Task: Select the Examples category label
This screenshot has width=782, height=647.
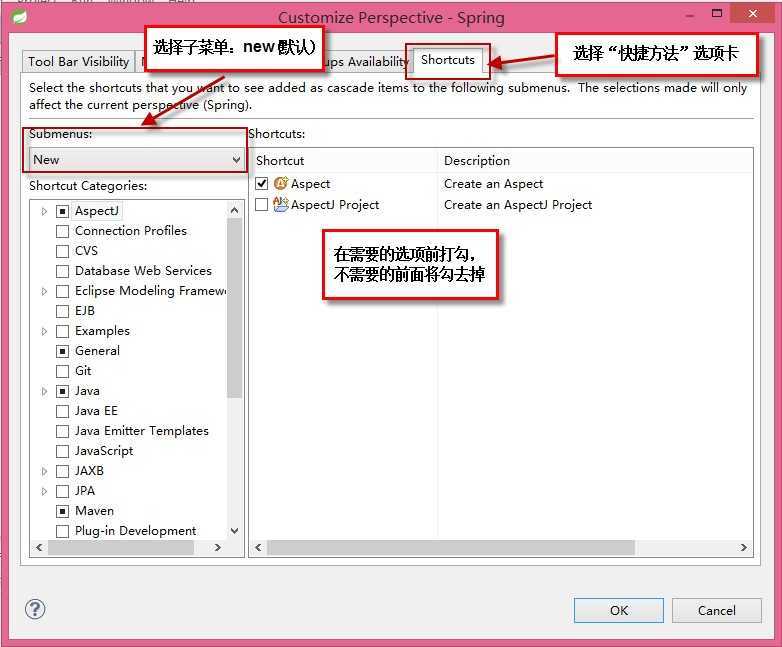Action: 102,331
